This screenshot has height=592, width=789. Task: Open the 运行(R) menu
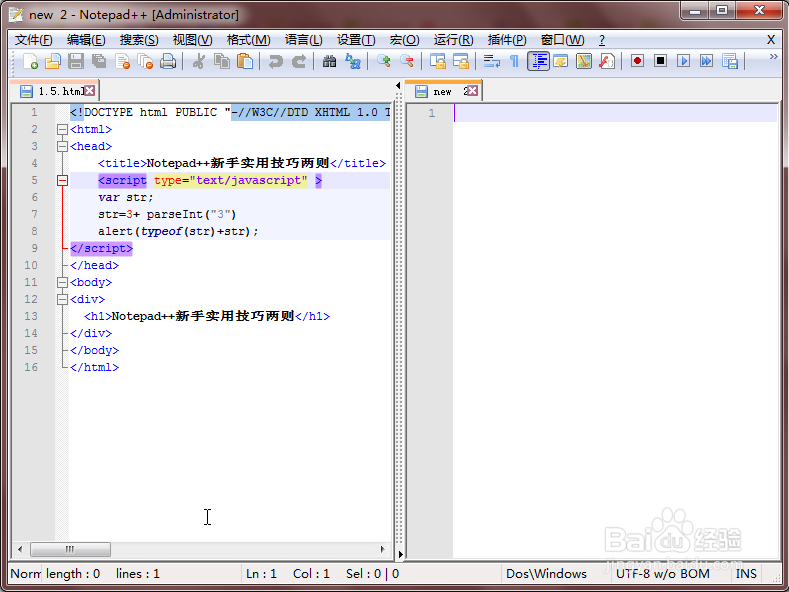[x=453, y=40]
